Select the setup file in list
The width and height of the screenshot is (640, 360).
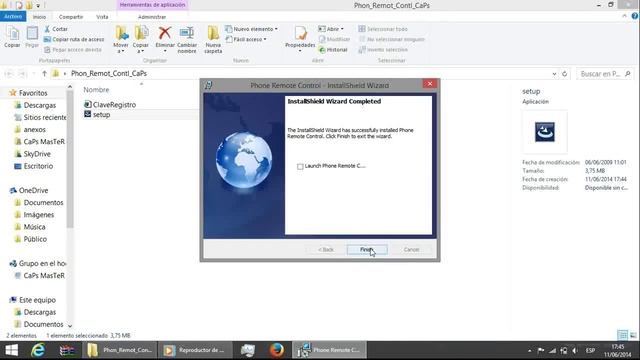[97, 115]
